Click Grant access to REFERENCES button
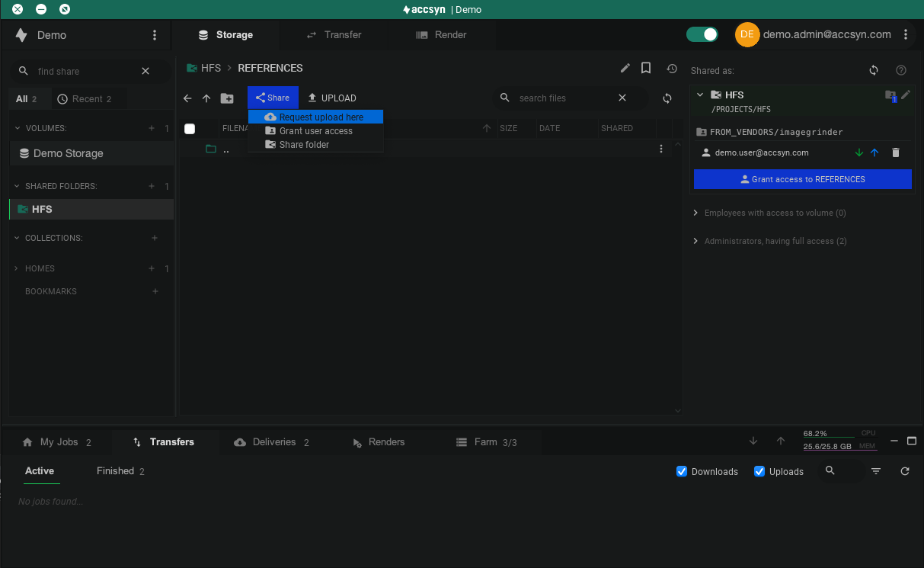Viewport: 924px width, 568px height. (803, 179)
